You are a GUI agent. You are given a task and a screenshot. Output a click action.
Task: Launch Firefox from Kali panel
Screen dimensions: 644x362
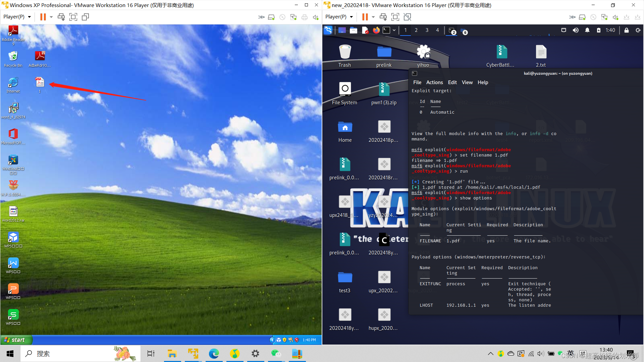point(376,30)
